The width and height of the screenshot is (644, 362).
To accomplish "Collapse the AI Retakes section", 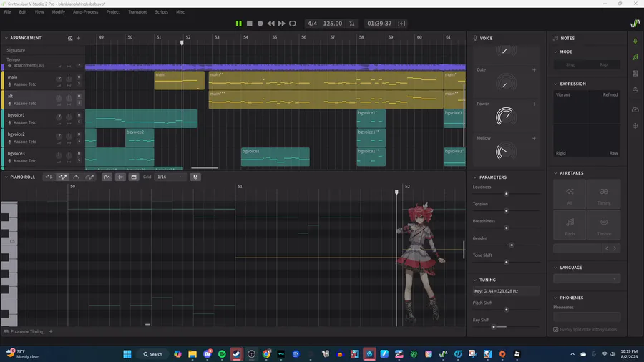I will coord(555,173).
